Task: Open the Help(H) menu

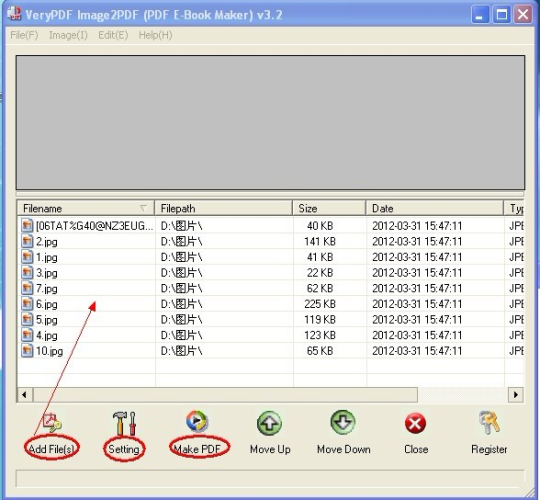Action: pos(155,35)
